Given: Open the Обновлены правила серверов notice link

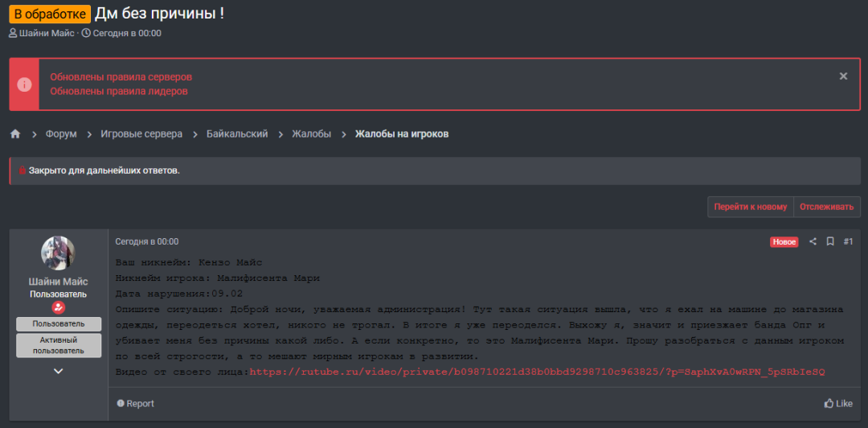Looking at the screenshot, I should [x=121, y=77].
